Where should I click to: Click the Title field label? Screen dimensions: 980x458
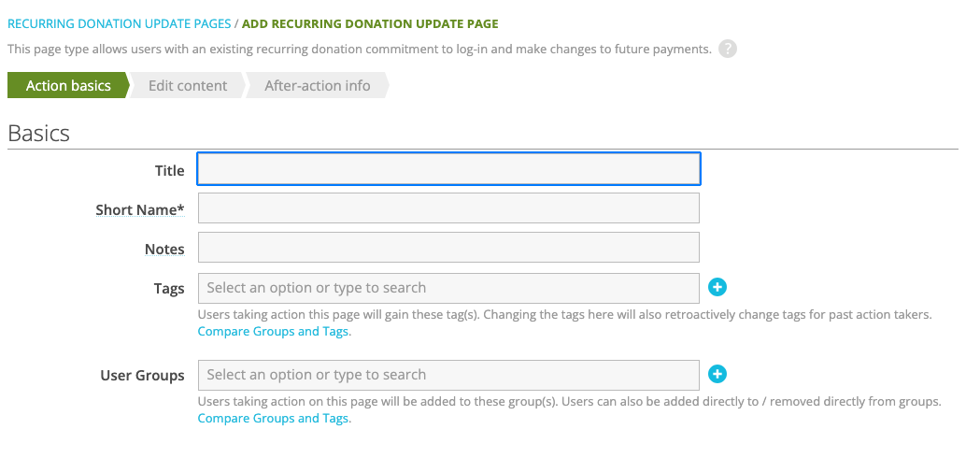169,170
